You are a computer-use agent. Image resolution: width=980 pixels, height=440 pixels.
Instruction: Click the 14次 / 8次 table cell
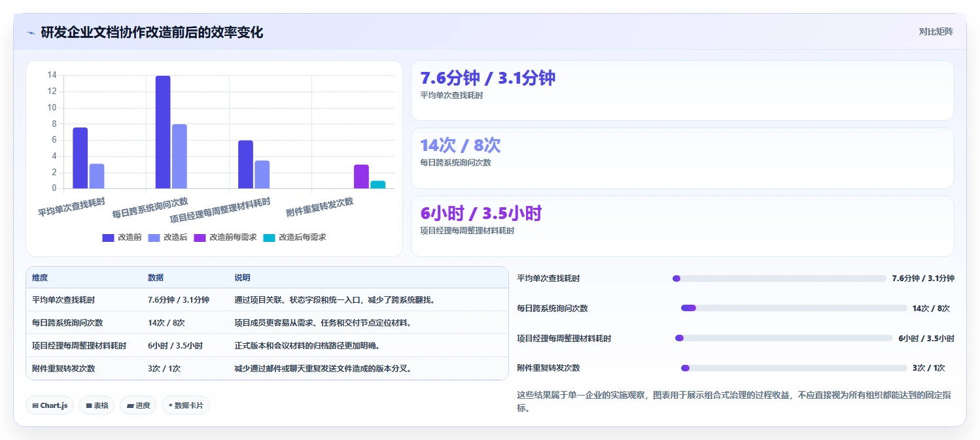pyautogui.click(x=166, y=323)
